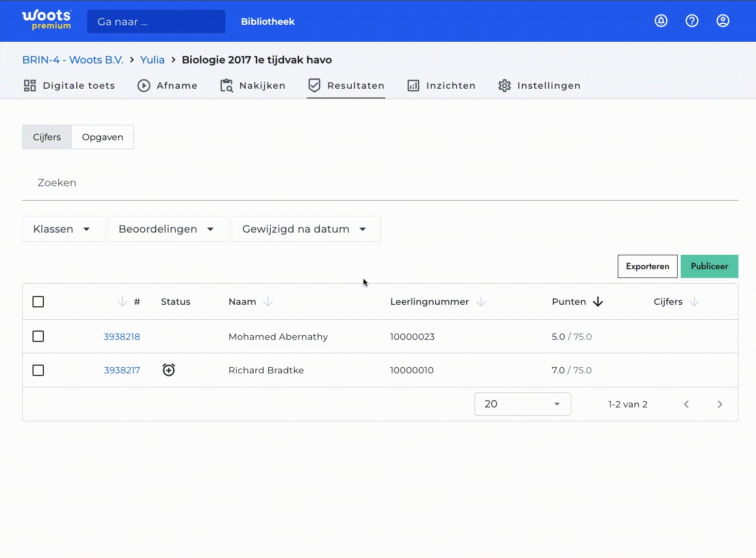The width and height of the screenshot is (756, 558).
Task: Open BRIN-4 - Woots B.V. breadcrumb
Action: (73, 60)
